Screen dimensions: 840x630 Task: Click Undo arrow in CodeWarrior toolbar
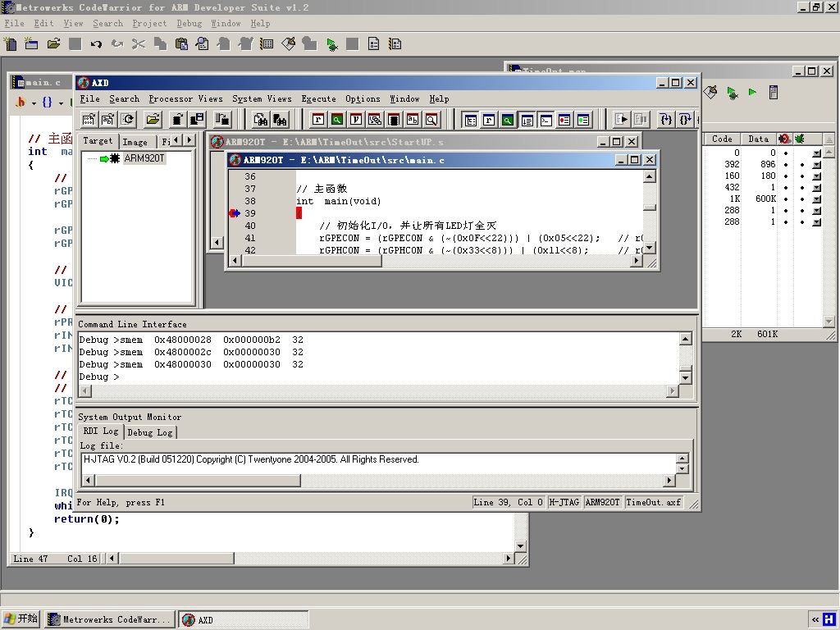click(x=97, y=44)
